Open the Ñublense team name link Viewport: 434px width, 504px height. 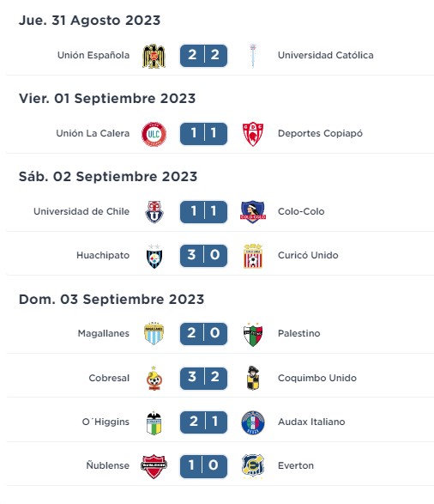[107, 465]
